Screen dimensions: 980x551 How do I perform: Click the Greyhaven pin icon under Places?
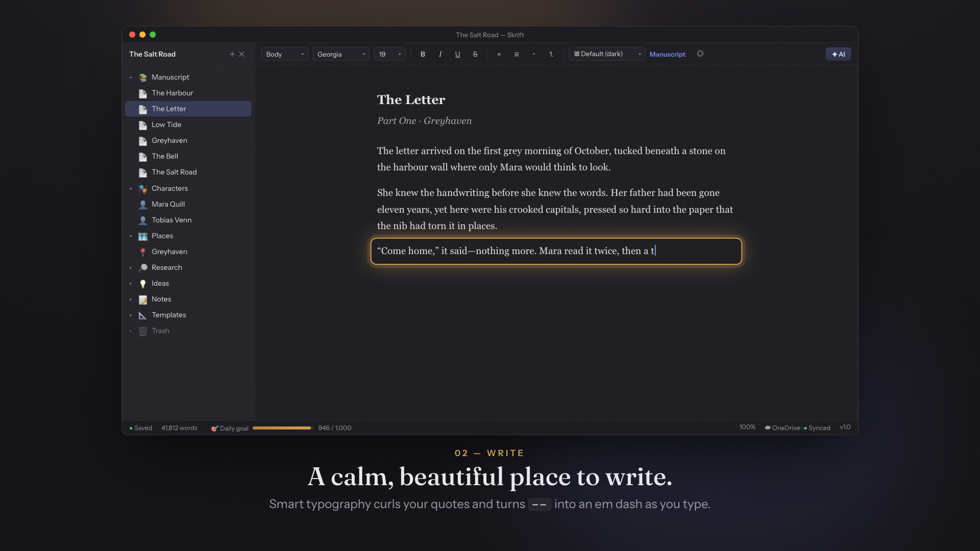[143, 252]
